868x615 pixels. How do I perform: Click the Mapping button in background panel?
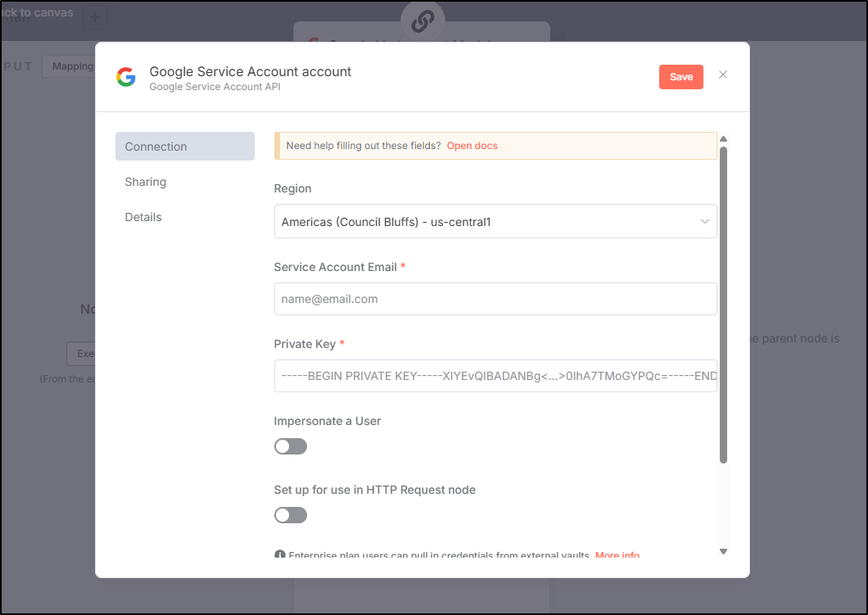[x=70, y=66]
